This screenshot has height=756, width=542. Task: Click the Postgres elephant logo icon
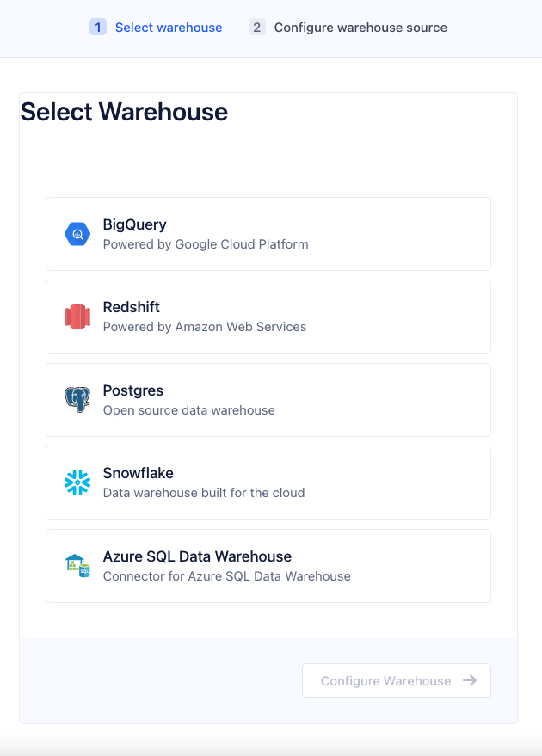[x=77, y=400]
